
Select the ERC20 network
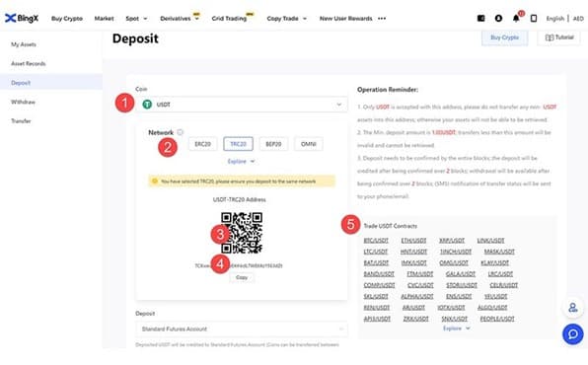[x=202, y=144]
